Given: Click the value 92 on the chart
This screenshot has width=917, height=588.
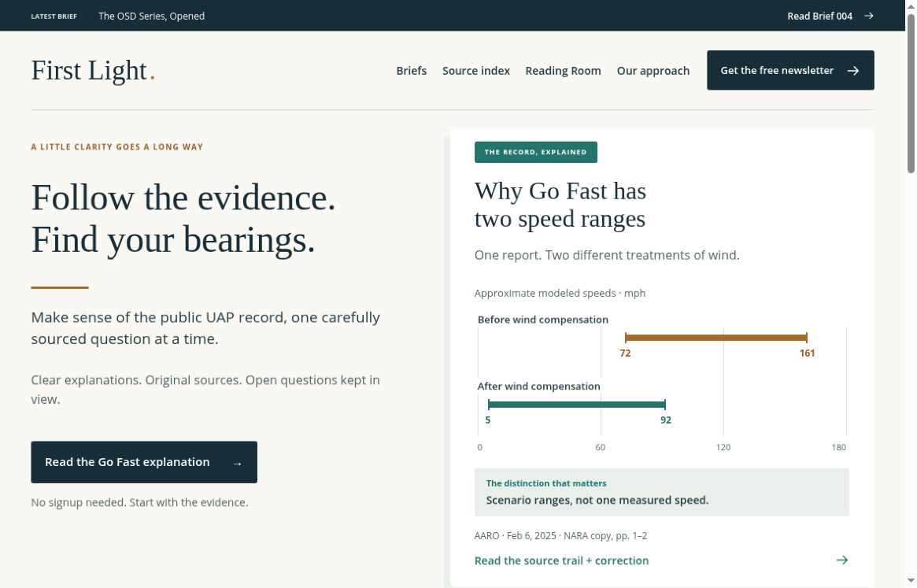Looking at the screenshot, I should coord(666,420).
